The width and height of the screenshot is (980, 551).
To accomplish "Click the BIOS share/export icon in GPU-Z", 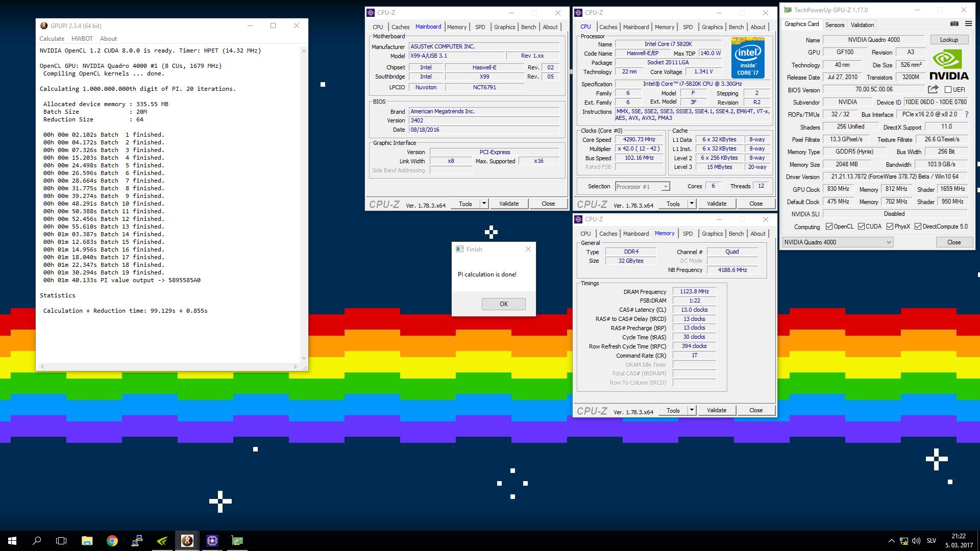I will click(x=933, y=89).
